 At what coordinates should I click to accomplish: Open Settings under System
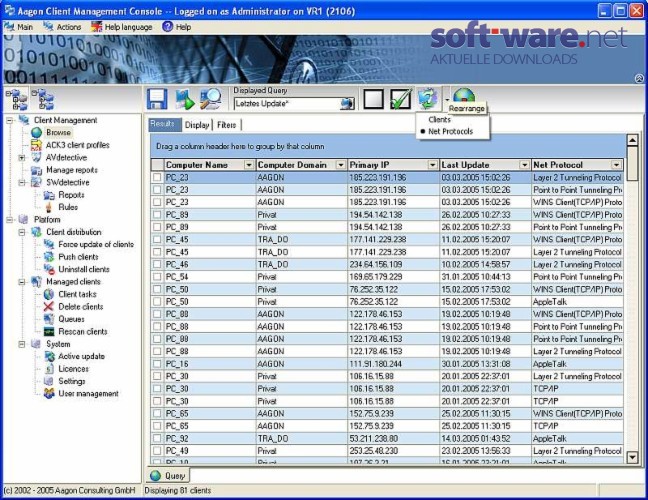point(71,381)
